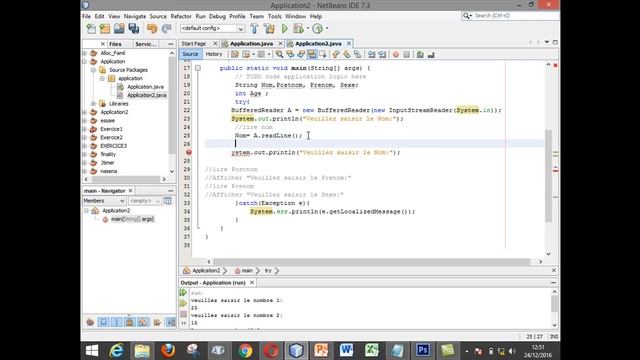Screen dimensions: 640x360
Task: Switch to the Start Page tab
Action: 194,44
